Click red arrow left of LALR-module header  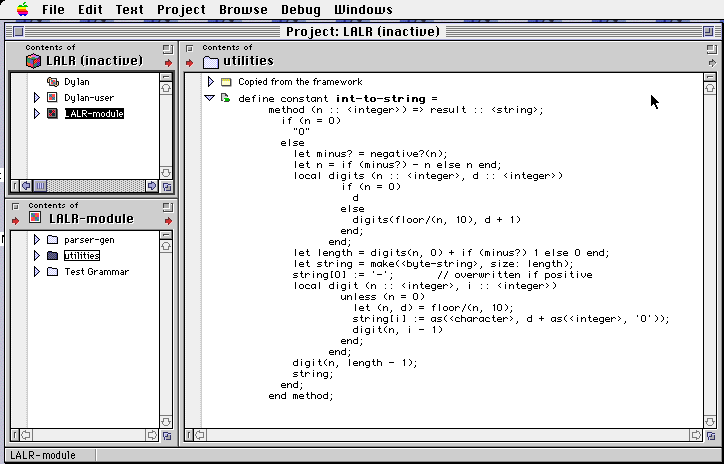pos(16,221)
